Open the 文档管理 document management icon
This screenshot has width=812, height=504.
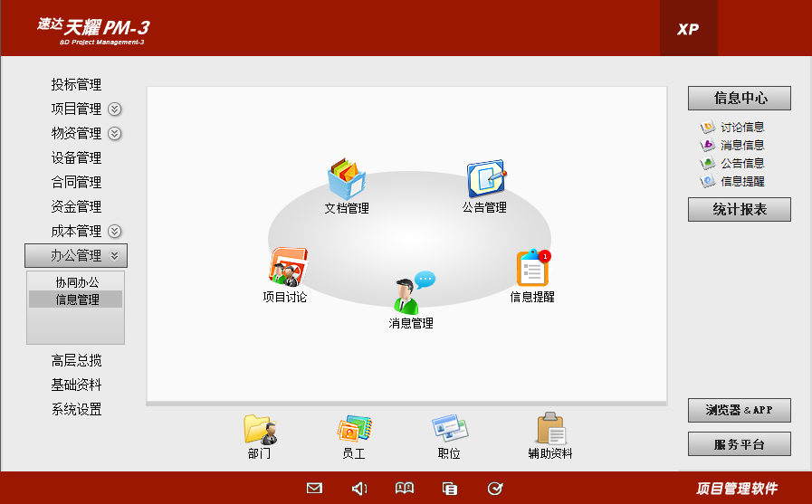click(346, 181)
